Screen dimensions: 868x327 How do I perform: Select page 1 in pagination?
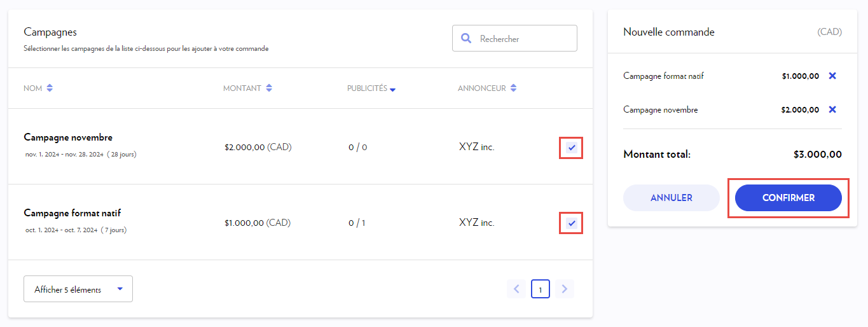click(540, 289)
